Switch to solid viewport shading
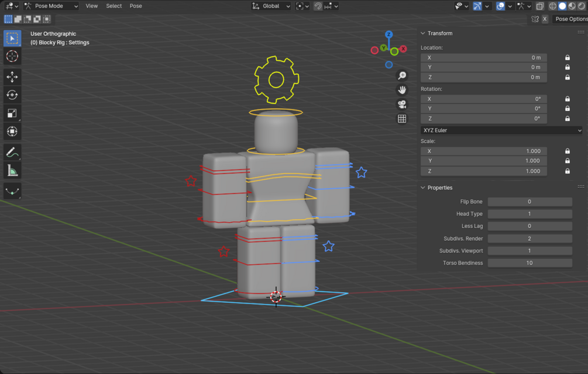This screenshot has width=588, height=374. pos(562,6)
